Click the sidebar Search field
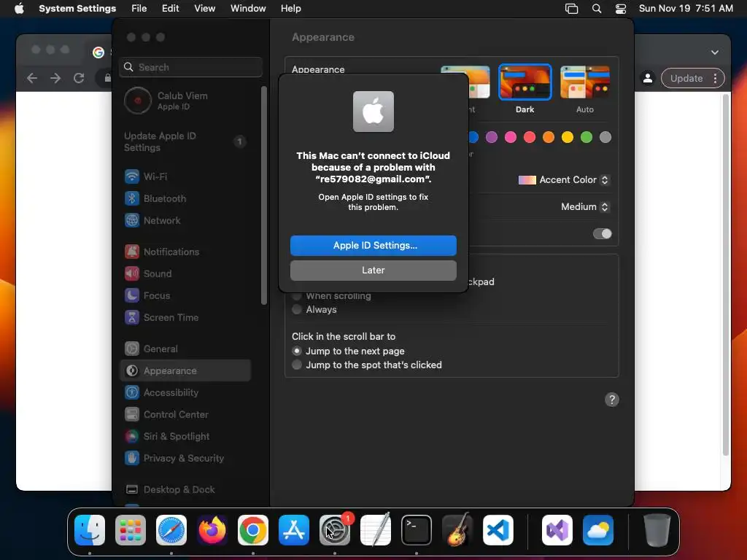 [191, 67]
